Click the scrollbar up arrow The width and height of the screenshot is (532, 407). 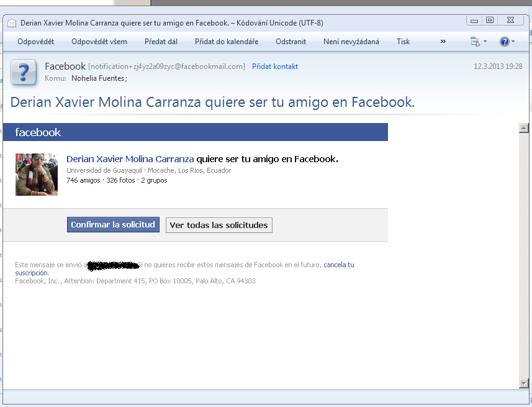(523, 128)
